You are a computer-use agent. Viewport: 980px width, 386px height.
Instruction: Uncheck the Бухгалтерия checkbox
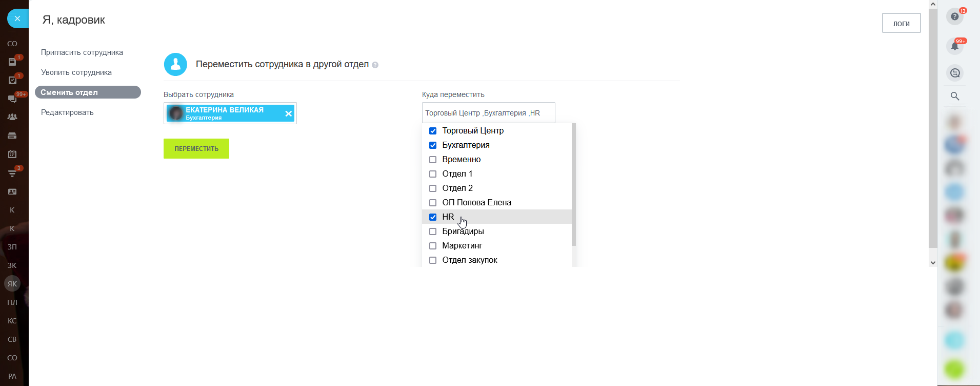pos(433,145)
